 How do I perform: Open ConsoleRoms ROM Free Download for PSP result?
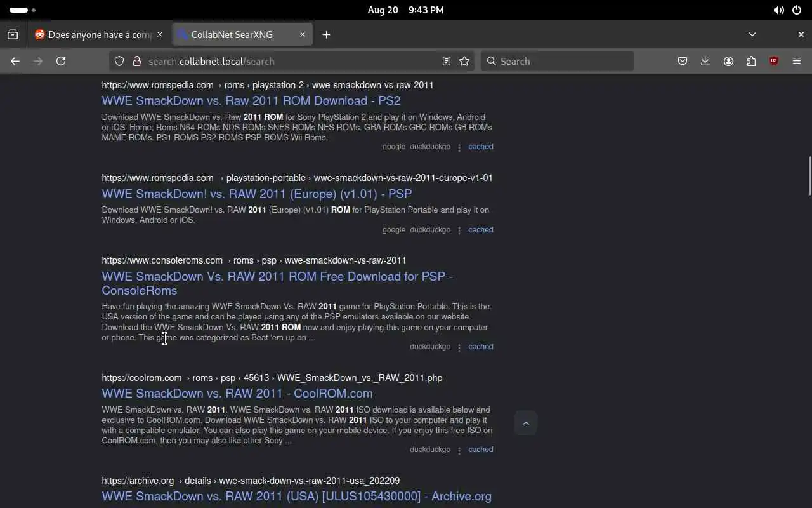[x=277, y=283]
